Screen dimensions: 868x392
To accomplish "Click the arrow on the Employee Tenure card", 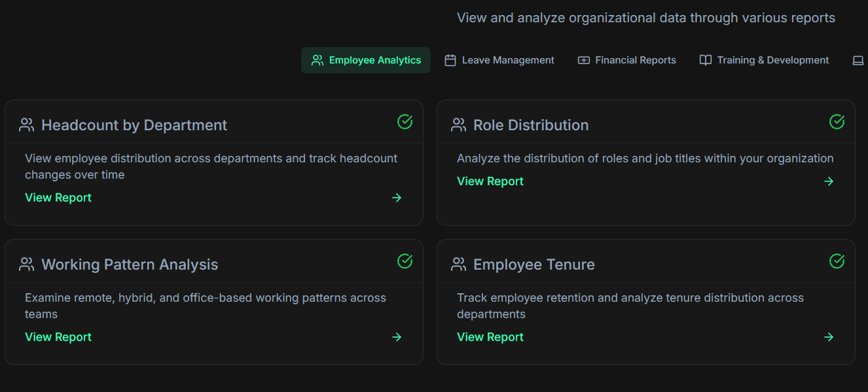I will (x=829, y=337).
